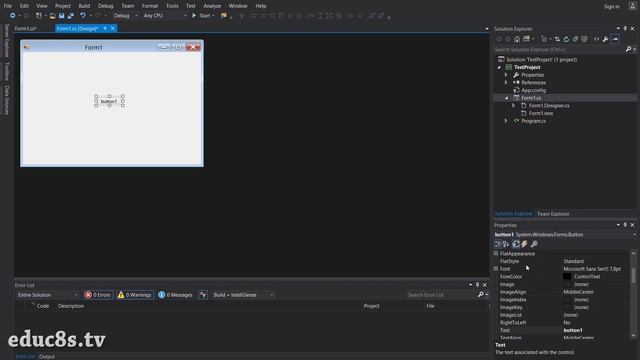Expand the Form1.Designer.cs node
640x360 pixels.
click(x=513, y=105)
